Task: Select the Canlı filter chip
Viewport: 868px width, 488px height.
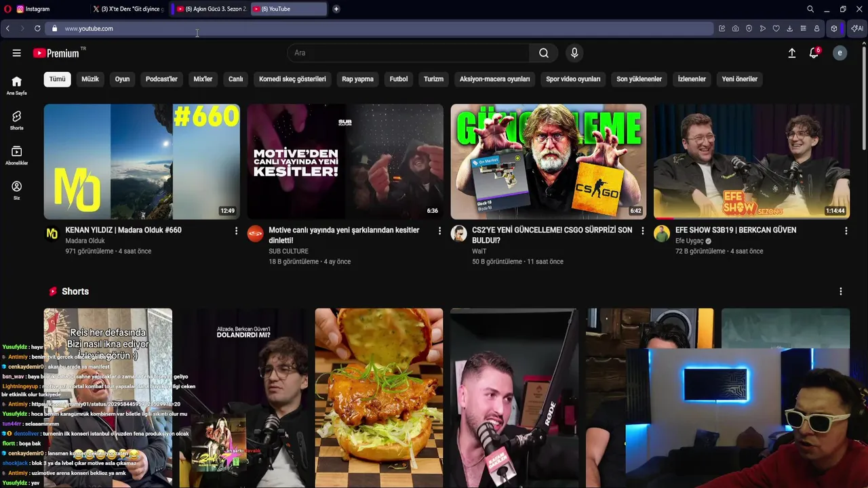Action: coord(235,79)
